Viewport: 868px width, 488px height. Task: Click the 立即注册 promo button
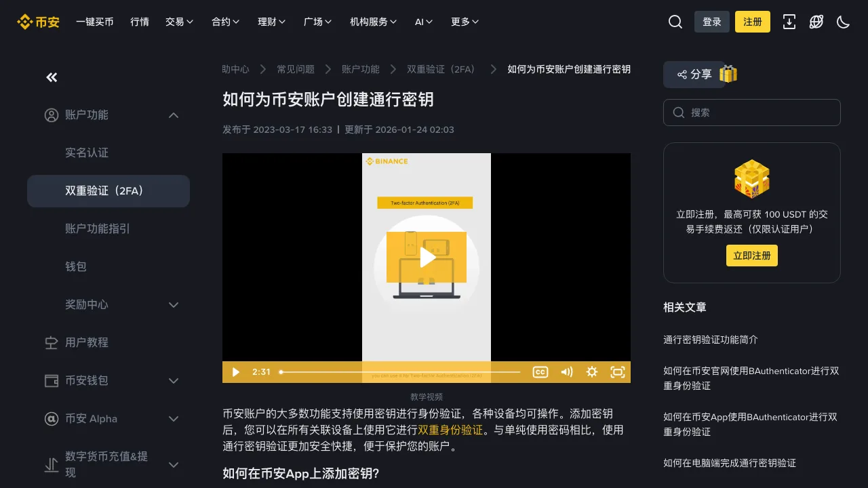[752, 256]
